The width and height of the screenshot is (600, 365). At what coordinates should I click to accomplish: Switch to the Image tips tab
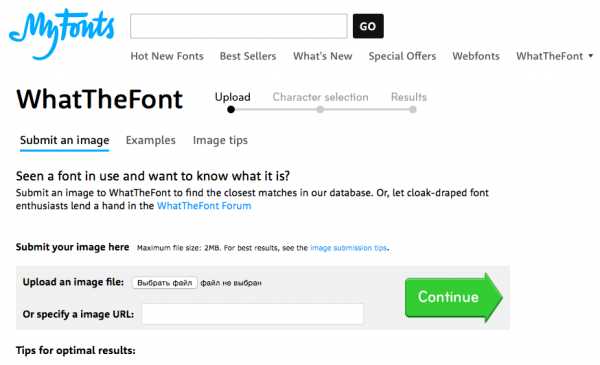(220, 140)
